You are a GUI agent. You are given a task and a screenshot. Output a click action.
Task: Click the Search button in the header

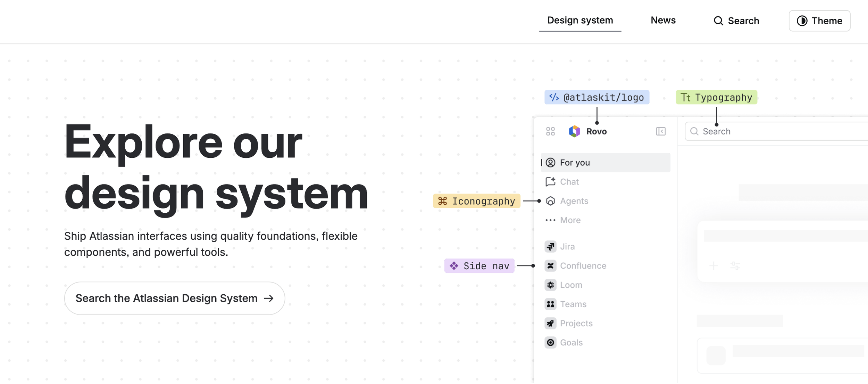pyautogui.click(x=736, y=21)
